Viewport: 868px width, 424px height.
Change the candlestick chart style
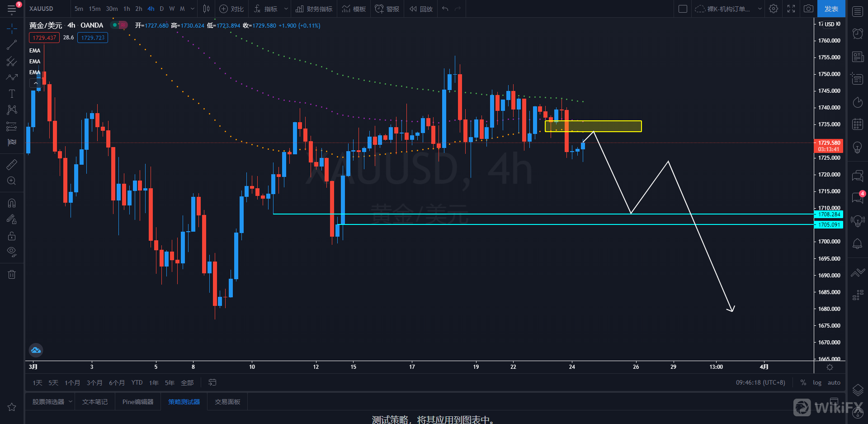click(206, 9)
